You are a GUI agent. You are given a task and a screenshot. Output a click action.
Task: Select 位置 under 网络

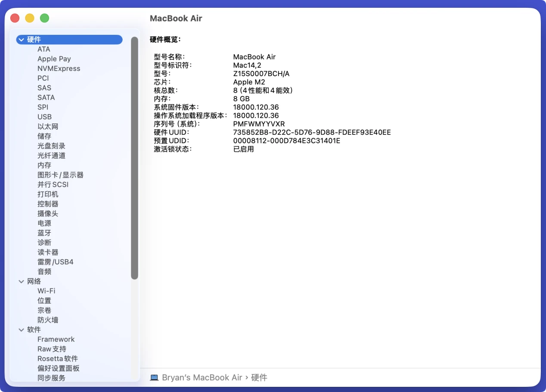tap(44, 301)
